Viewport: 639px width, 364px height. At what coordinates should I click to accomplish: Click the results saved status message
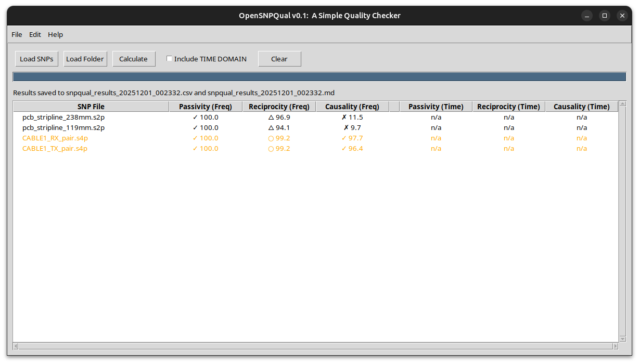(174, 93)
